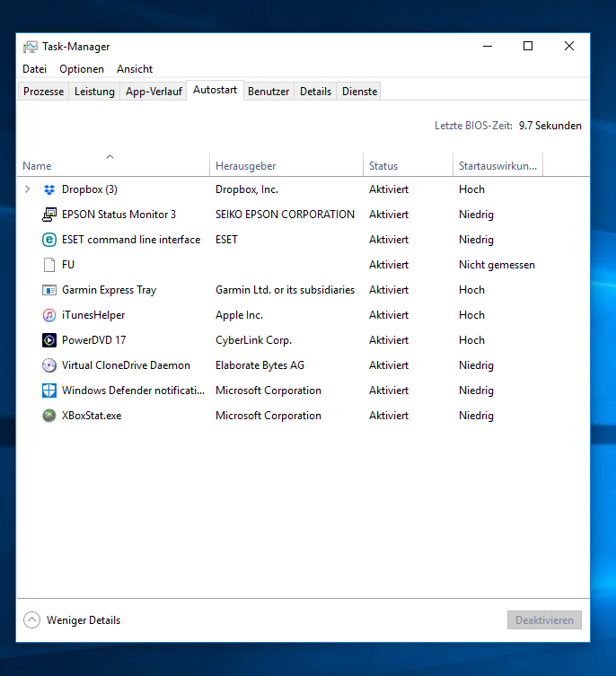
Task: Click the Virtual CloneDrive Daemon disc icon
Action: pyautogui.click(x=49, y=365)
